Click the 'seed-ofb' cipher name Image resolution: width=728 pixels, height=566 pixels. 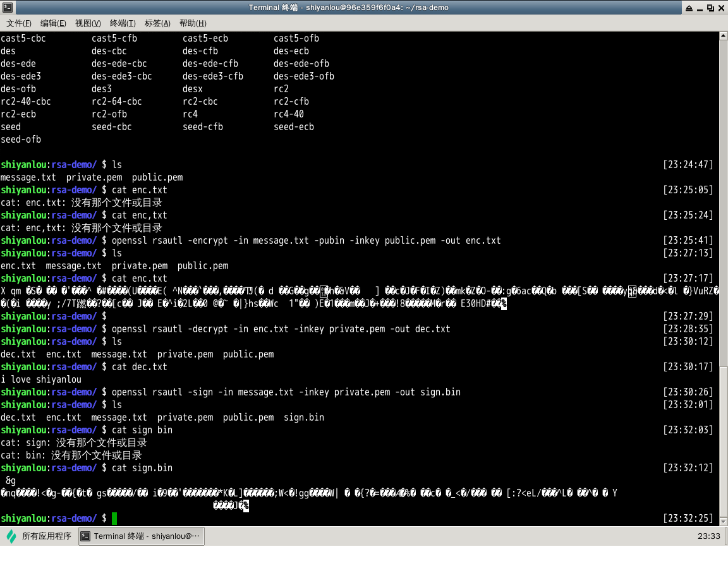point(21,140)
